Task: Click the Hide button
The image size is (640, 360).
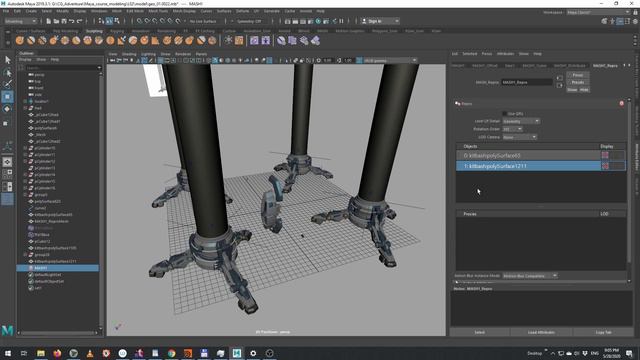Action: coord(584,90)
